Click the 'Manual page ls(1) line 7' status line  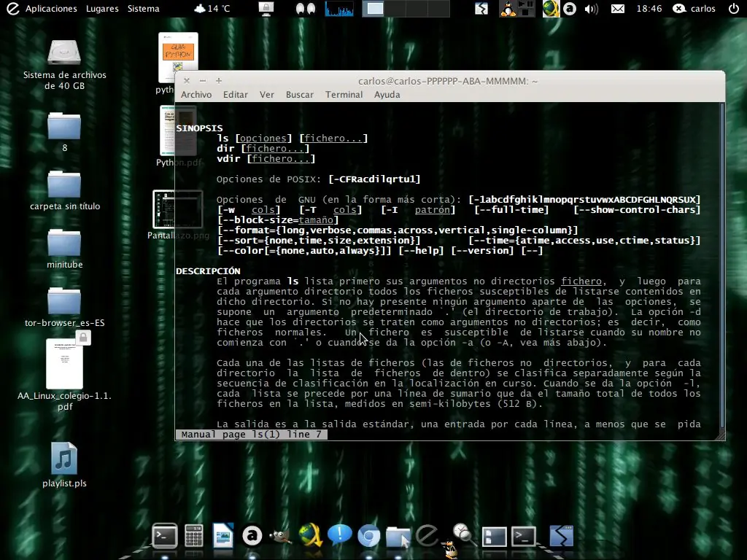coord(252,435)
